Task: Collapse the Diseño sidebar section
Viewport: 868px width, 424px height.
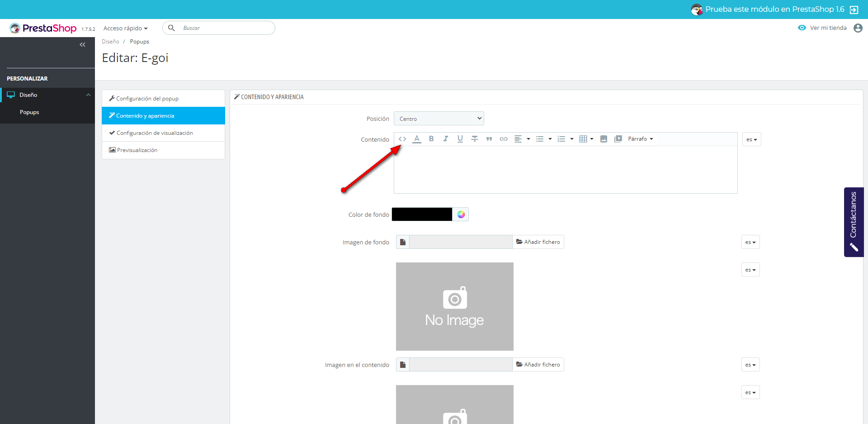Action: pos(88,95)
